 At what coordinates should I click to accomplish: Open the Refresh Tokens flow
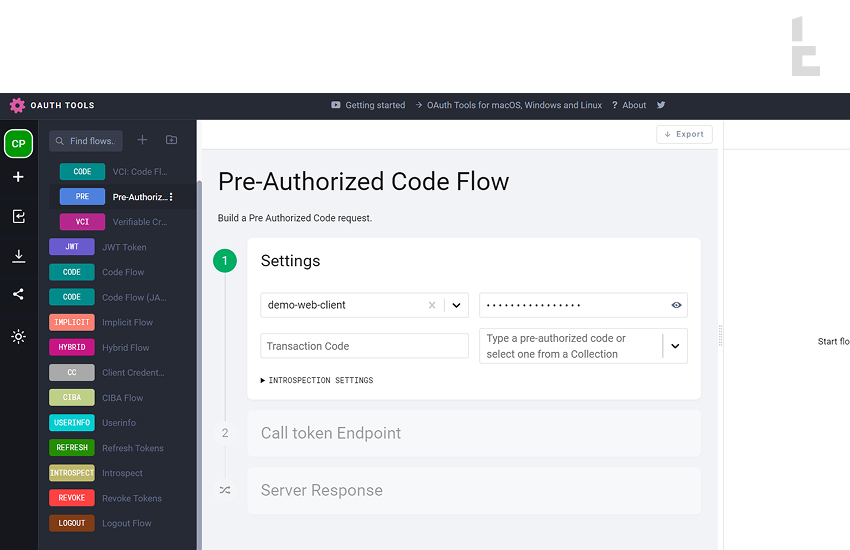132,448
